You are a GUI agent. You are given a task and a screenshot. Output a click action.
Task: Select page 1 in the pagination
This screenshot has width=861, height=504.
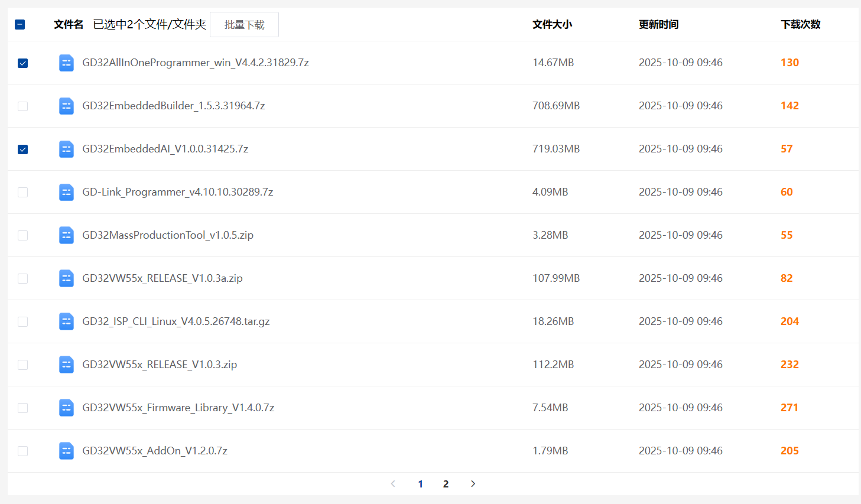[420, 484]
